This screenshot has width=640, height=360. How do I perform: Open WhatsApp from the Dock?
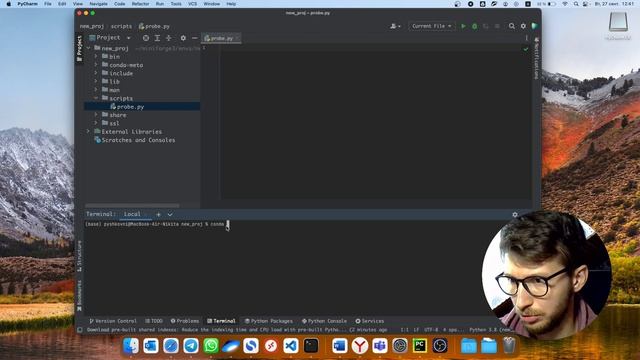[211, 346]
